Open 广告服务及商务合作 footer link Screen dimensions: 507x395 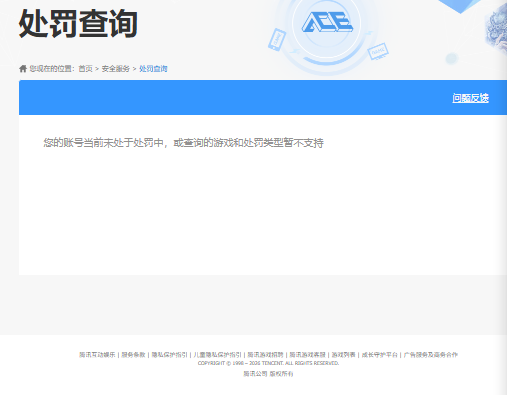point(431,355)
